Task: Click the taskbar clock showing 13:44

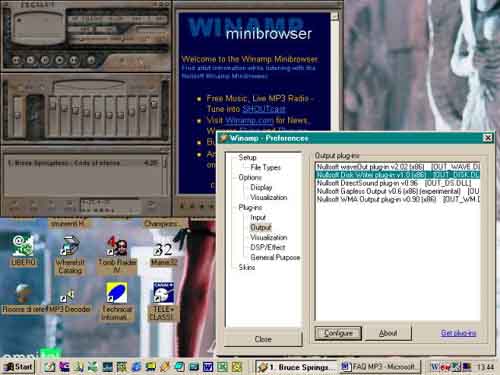Action: [x=485, y=367]
